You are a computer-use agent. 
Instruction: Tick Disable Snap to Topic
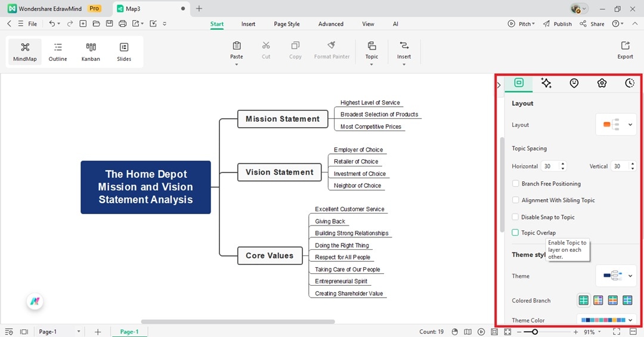pos(515,217)
